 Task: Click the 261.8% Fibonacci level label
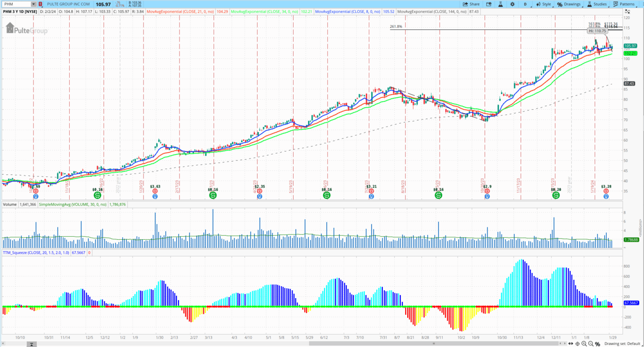(396, 27)
